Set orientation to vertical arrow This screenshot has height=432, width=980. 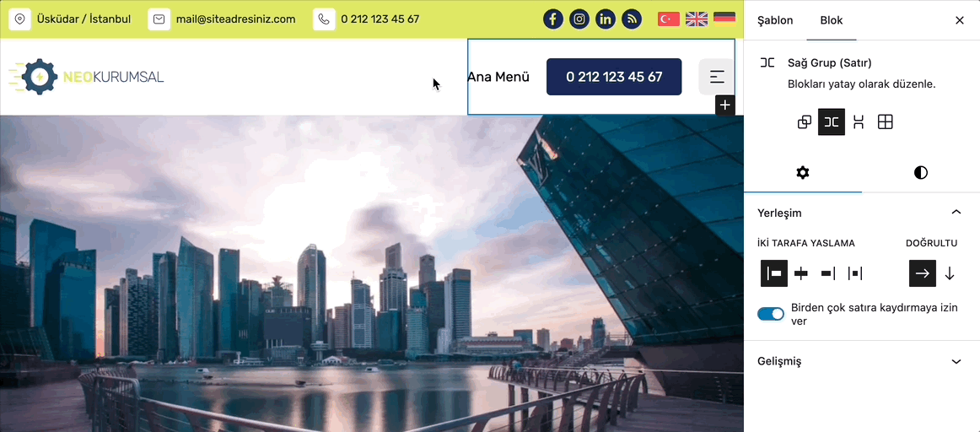coord(950,273)
